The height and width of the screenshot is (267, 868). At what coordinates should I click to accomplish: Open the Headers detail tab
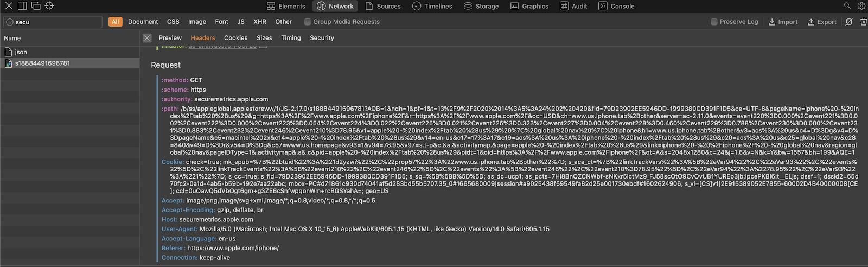click(x=203, y=38)
